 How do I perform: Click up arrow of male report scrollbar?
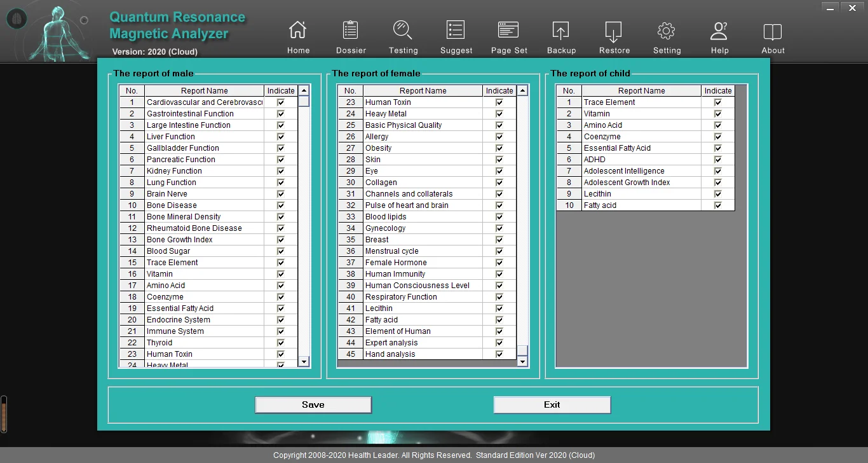(304, 90)
